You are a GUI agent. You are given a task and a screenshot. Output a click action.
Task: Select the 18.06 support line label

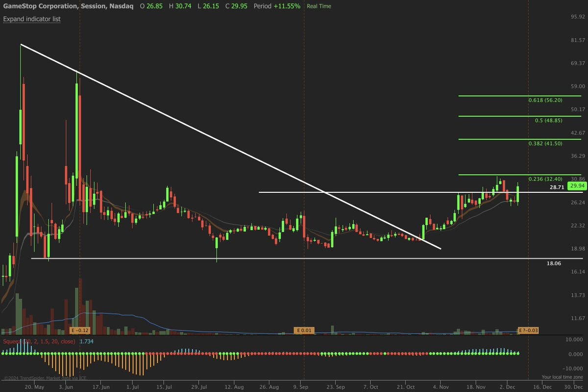click(x=554, y=263)
